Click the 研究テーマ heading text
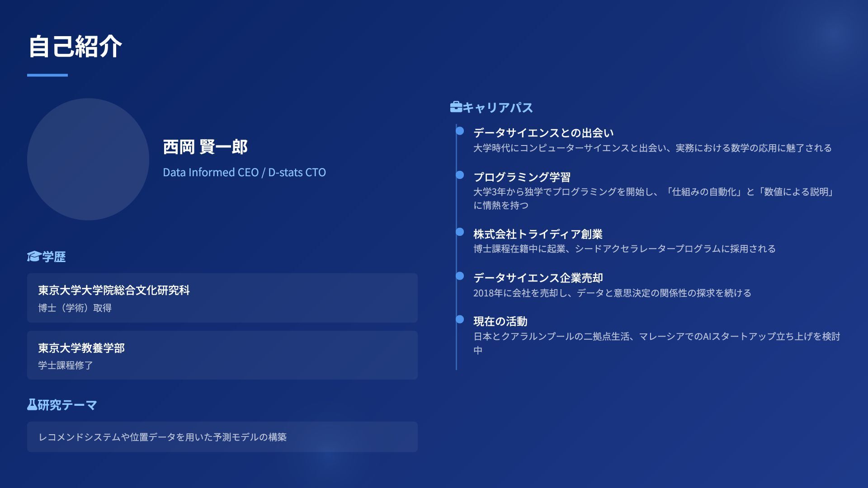 67,405
